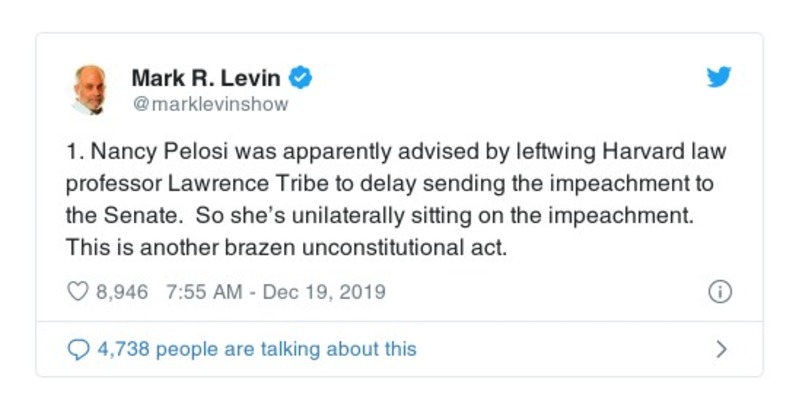Click the blue speech bubble icon

point(78,349)
